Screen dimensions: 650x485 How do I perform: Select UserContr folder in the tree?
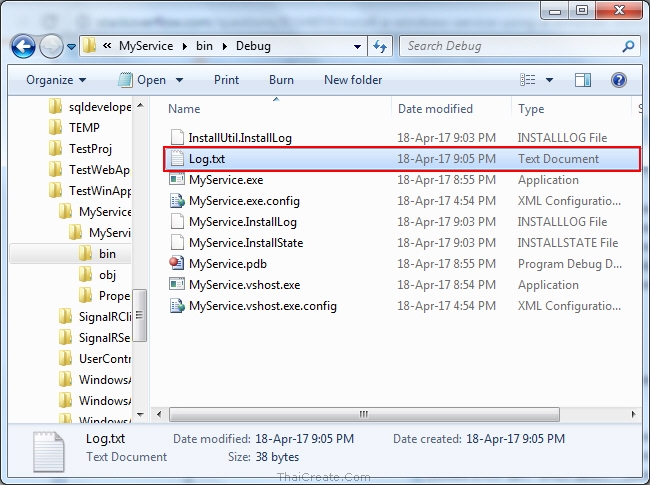pos(95,359)
